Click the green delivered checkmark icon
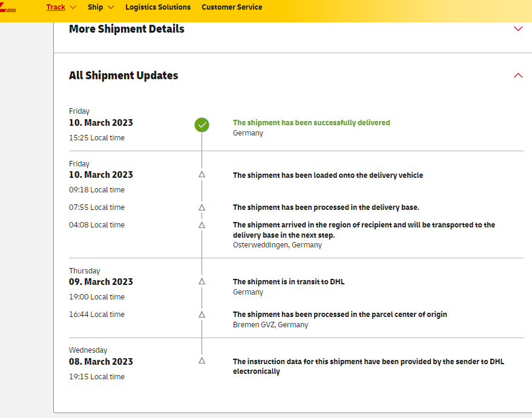The image size is (532, 418). tap(202, 125)
